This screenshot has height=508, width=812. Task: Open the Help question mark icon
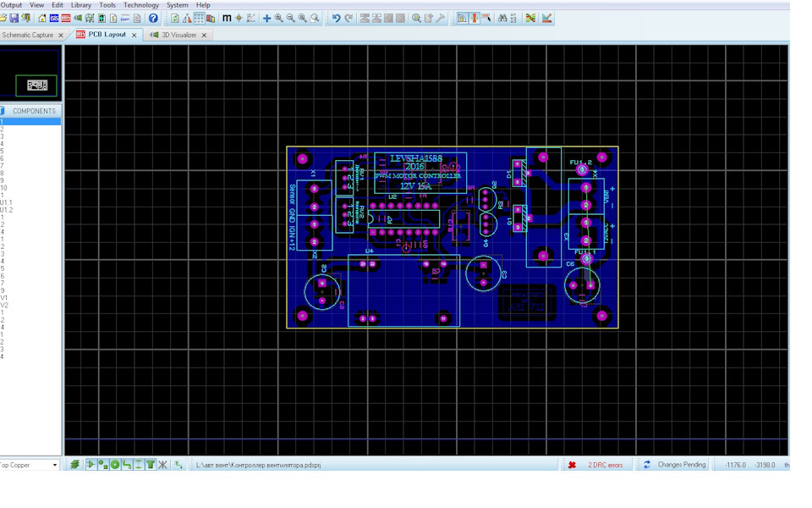coord(153,18)
